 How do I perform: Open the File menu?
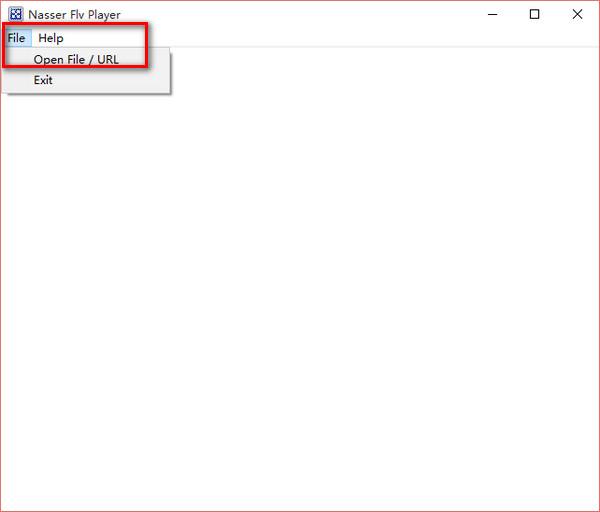point(16,38)
